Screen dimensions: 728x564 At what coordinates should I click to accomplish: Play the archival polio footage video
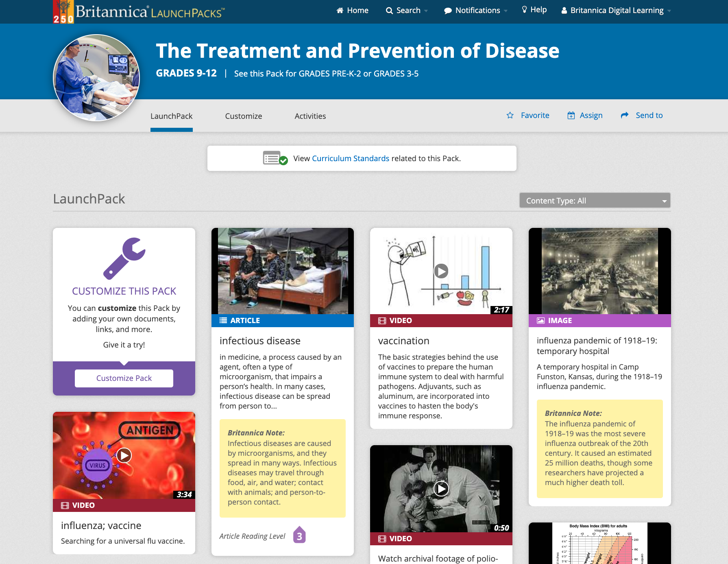441,489
